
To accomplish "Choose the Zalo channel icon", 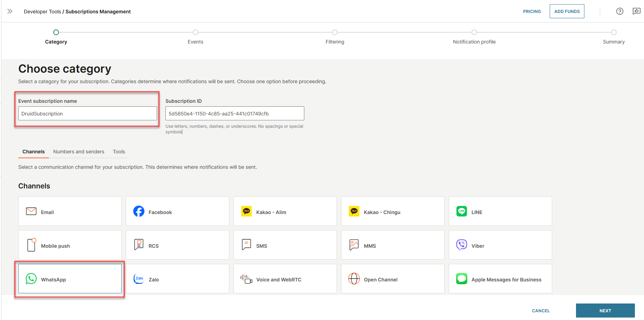I will coord(139,279).
